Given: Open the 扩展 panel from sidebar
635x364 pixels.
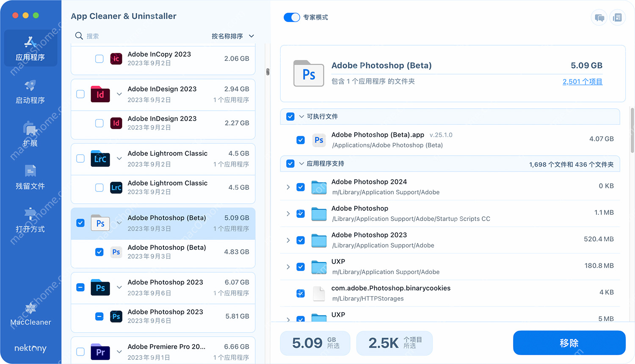Looking at the screenshot, I should (x=30, y=134).
